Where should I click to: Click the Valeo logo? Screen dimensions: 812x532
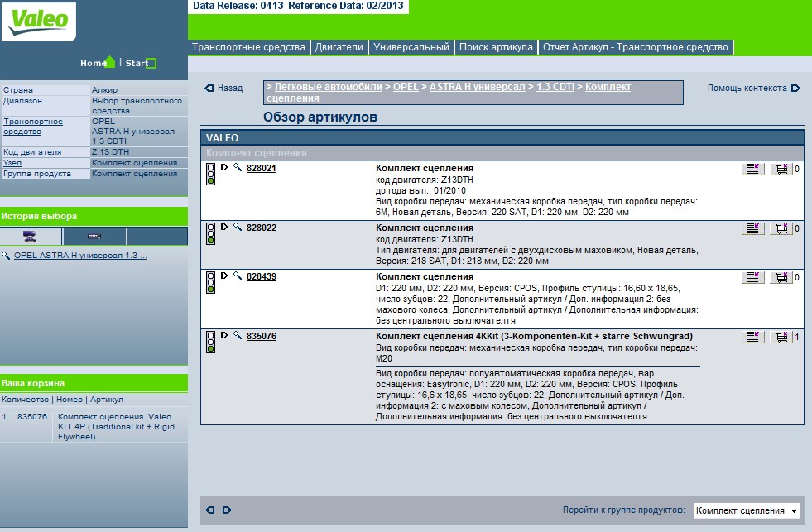point(39,22)
